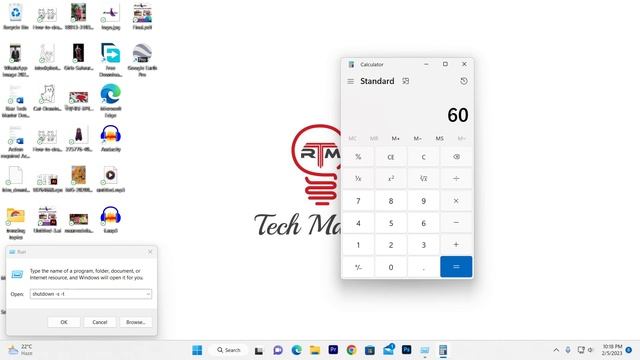Click digit 8 on Calculator keypad

pos(391,201)
